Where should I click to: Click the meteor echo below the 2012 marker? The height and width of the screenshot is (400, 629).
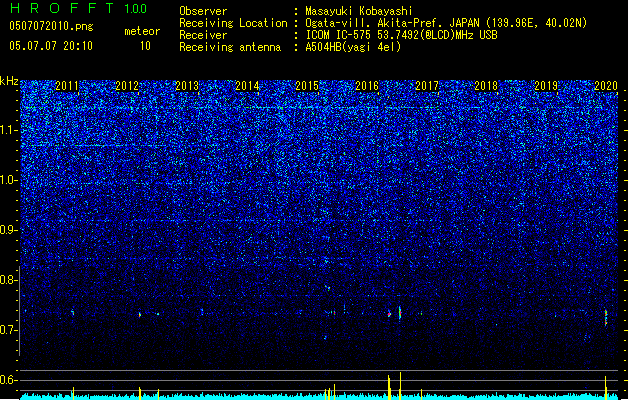(x=140, y=315)
